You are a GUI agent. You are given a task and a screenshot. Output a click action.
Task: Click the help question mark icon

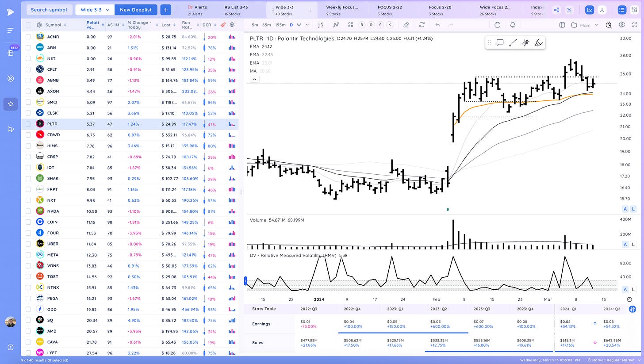pyautogui.click(x=11, y=347)
